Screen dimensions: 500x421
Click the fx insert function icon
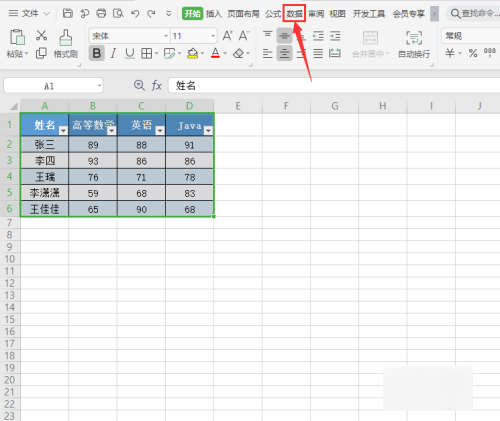(157, 86)
